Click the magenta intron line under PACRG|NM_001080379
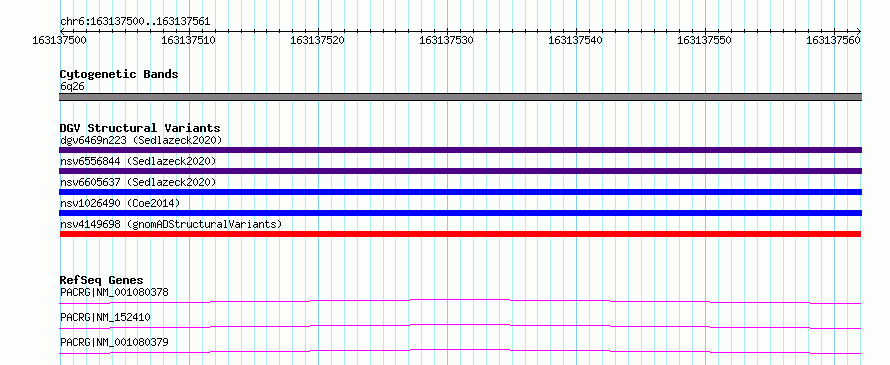Screen dimensions: 890x365 click(460, 351)
